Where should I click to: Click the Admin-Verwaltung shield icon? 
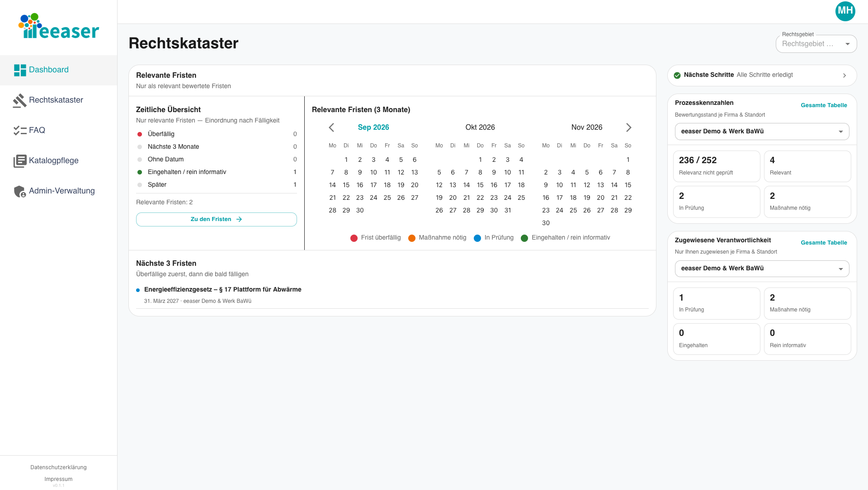click(x=20, y=191)
